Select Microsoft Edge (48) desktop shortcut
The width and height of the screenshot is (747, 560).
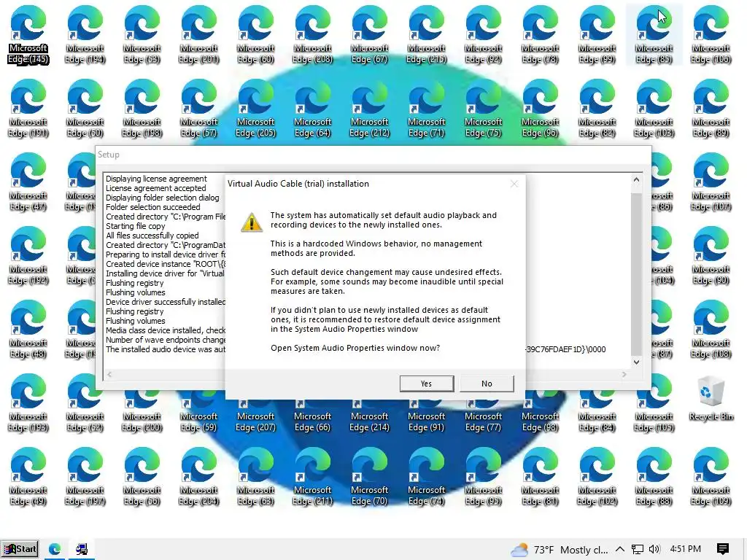[28, 330]
